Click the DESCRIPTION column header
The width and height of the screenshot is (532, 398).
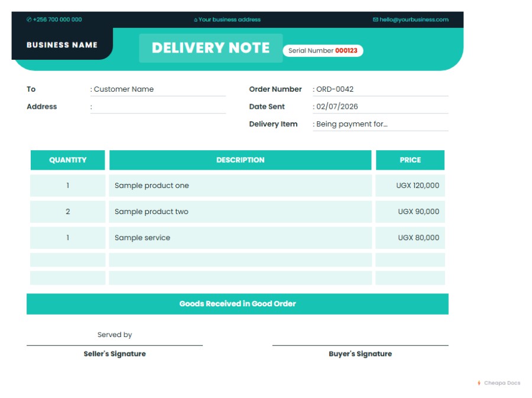(240, 160)
